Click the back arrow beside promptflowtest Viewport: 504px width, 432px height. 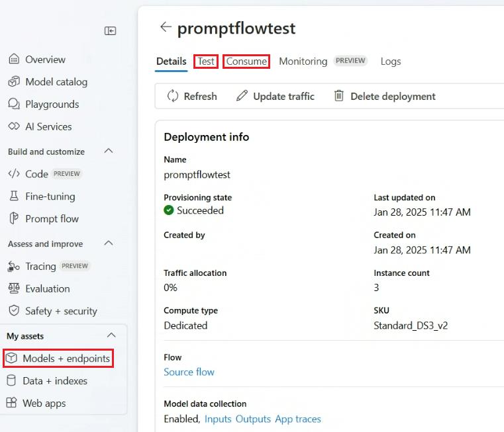(x=166, y=27)
